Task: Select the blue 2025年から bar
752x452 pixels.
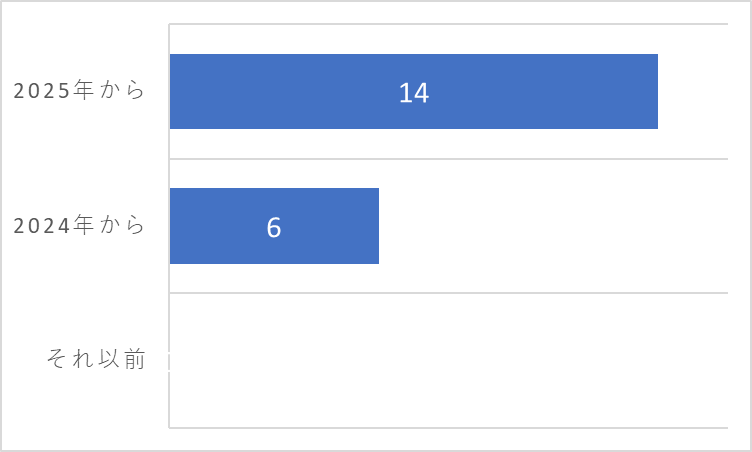Action: click(413, 91)
